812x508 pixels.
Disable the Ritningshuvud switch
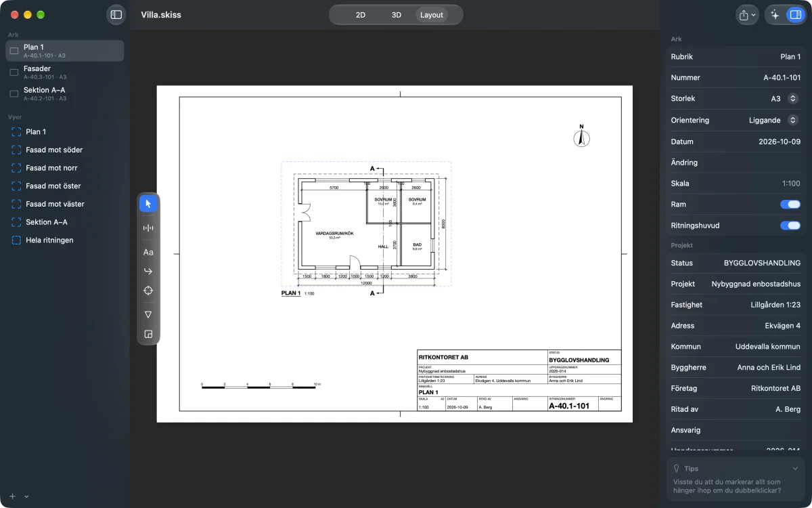pyautogui.click(x=790, y=226)
